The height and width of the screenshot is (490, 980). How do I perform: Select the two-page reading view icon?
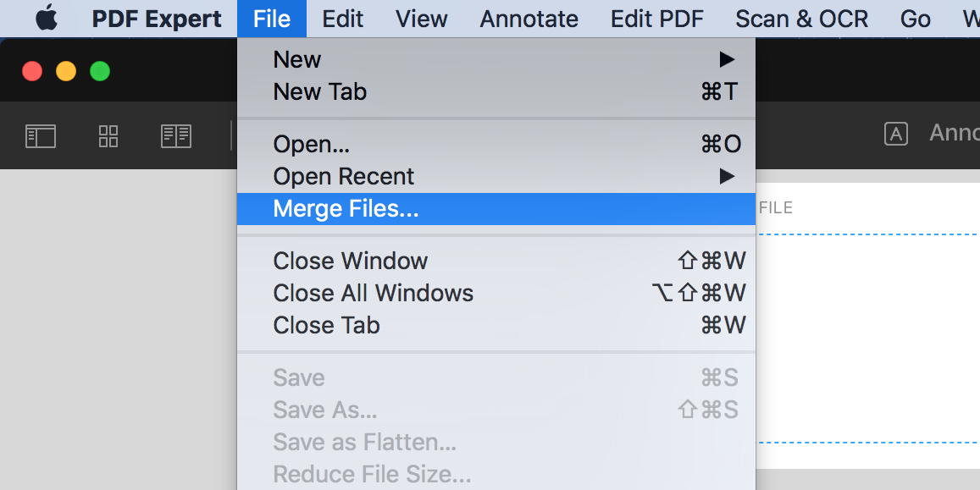pyautogui.click(x=176, y=136)
